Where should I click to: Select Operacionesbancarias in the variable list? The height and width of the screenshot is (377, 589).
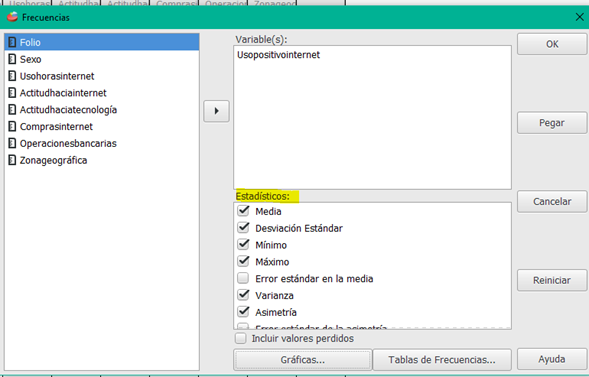[102, 143]
